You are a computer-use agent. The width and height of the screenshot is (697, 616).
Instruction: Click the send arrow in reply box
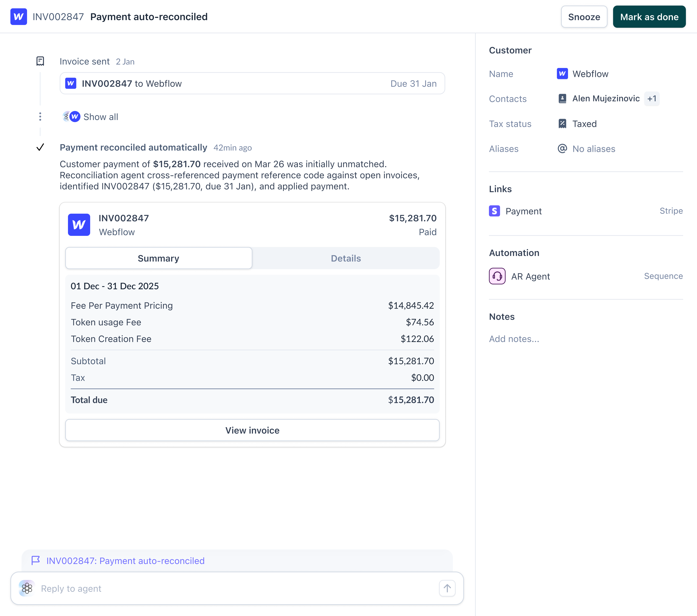(447, 588)
